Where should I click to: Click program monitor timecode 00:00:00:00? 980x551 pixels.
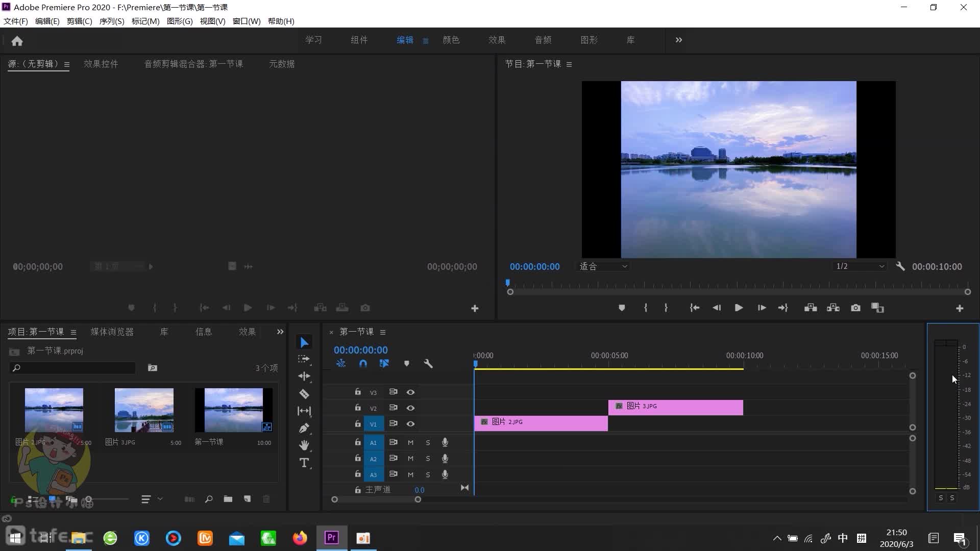point(534,266)
